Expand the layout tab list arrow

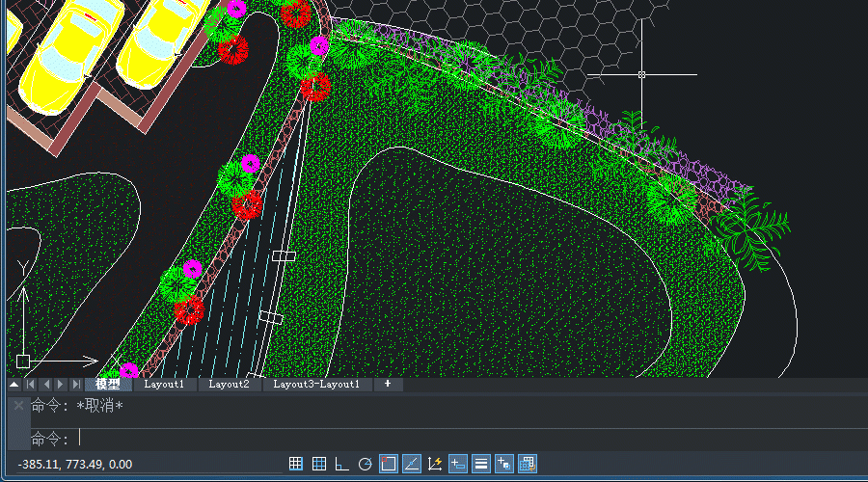click(x=14, y=385)
